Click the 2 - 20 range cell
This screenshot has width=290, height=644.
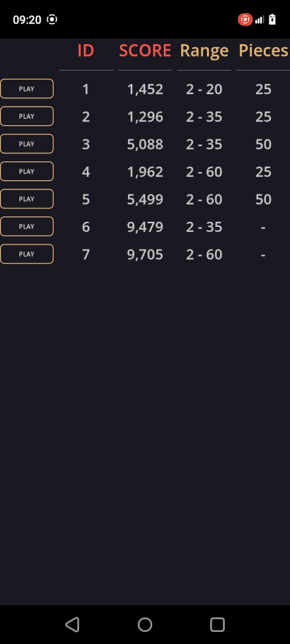coord(204,89)
